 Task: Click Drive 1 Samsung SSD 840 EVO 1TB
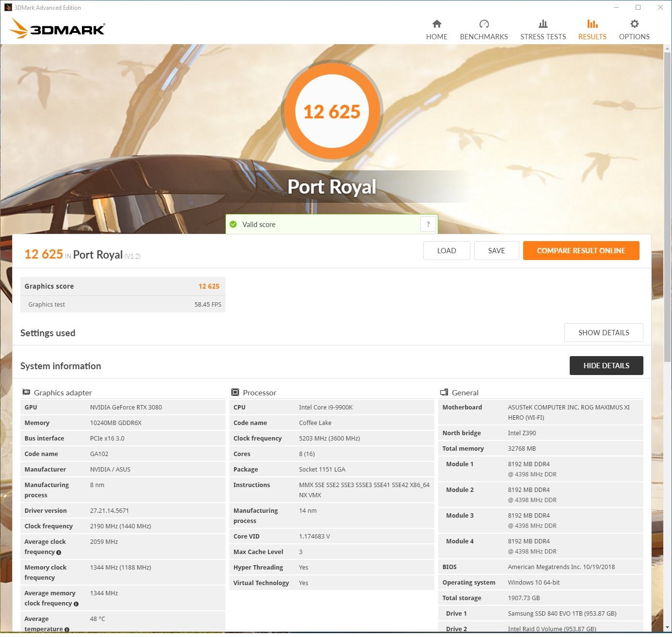pyautogui.click(x=562, y=613)
